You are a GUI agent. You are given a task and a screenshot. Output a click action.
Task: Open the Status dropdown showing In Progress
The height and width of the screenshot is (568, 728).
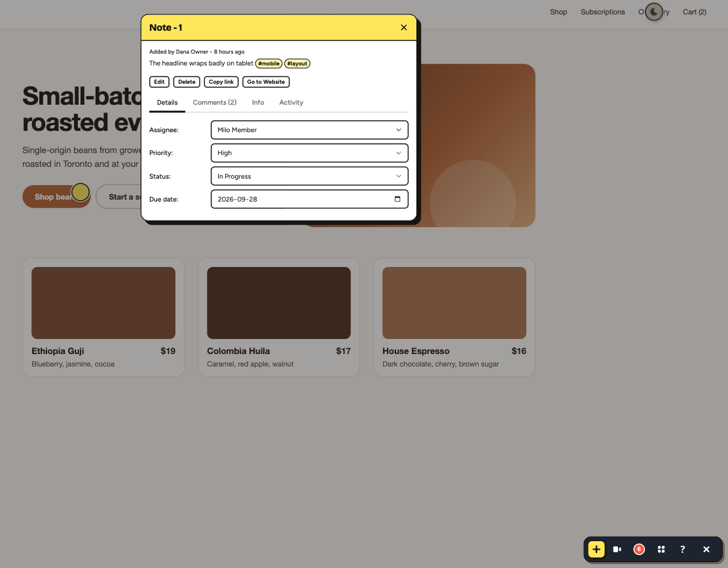[x=309, y=176]
